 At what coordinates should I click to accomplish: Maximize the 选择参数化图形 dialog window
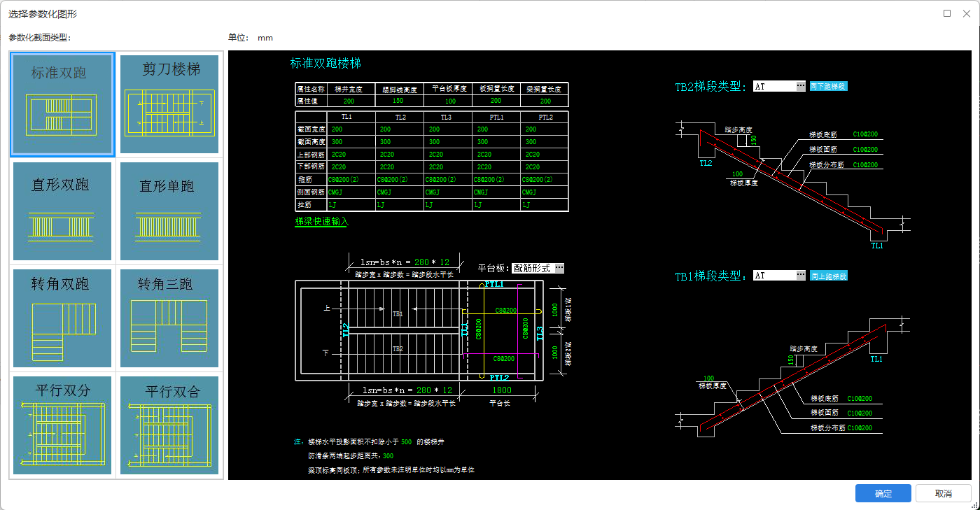click(947, 13)
